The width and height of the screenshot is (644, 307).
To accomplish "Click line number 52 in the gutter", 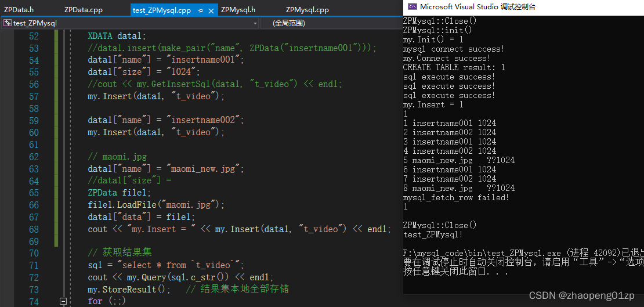I will pyautogui.click(x=34, y=36).
